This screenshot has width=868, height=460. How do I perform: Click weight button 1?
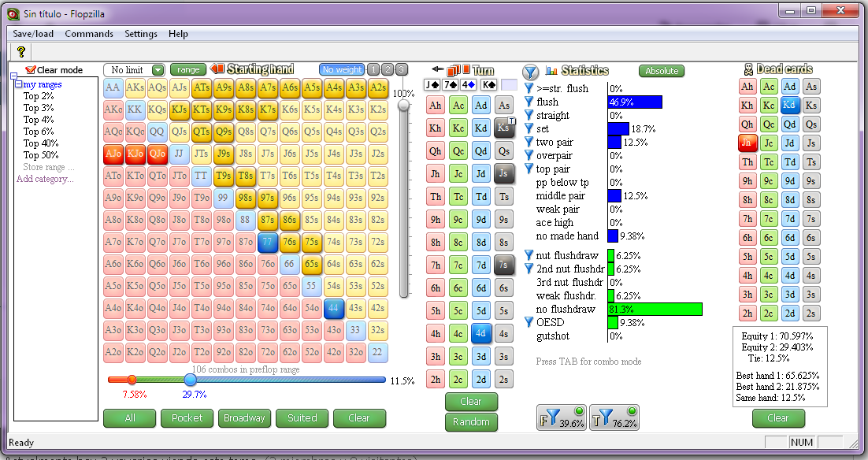373,70
